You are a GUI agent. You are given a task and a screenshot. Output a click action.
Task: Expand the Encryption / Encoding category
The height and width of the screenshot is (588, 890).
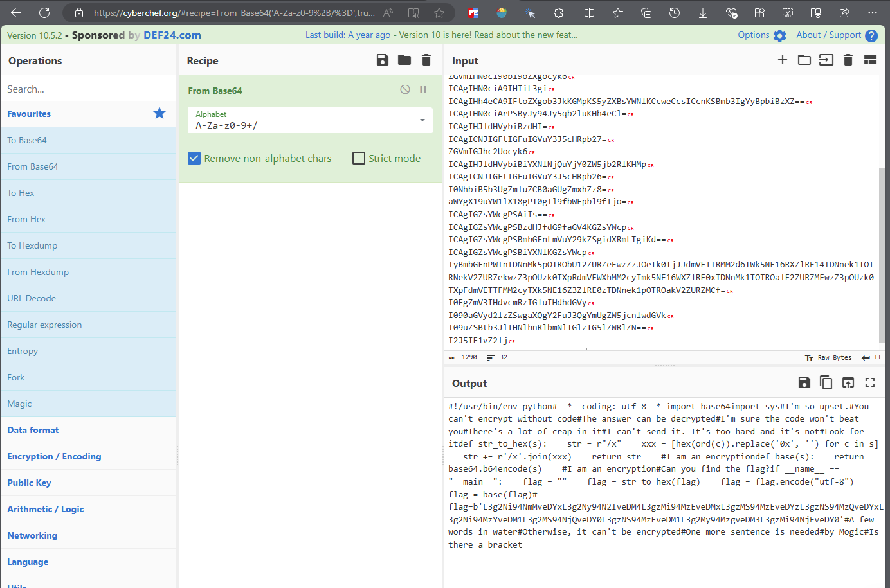click(88, 456)
